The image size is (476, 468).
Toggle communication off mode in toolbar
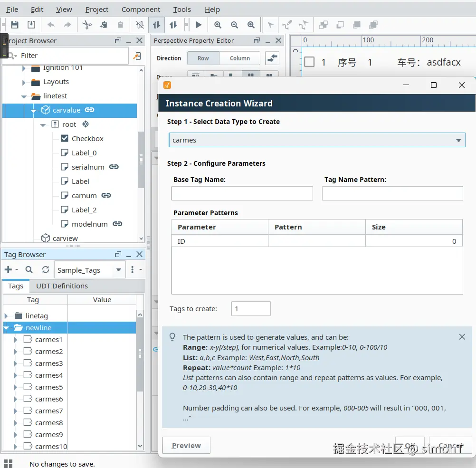pyautogui.click(x=140, y=25)
